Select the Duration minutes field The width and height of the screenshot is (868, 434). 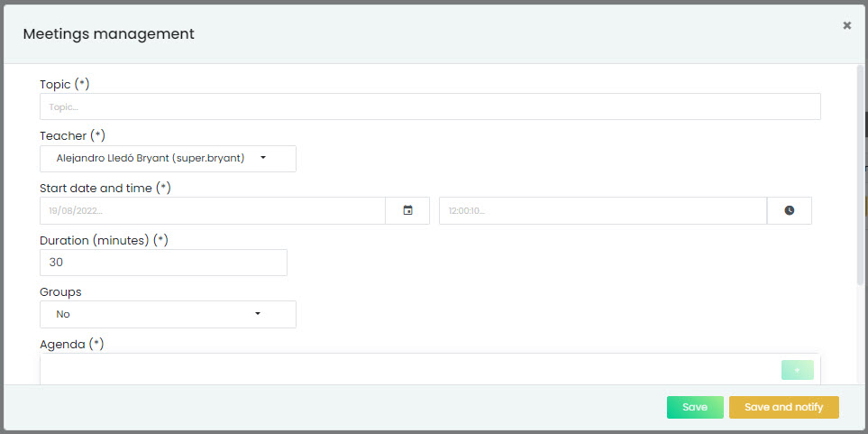163,263
